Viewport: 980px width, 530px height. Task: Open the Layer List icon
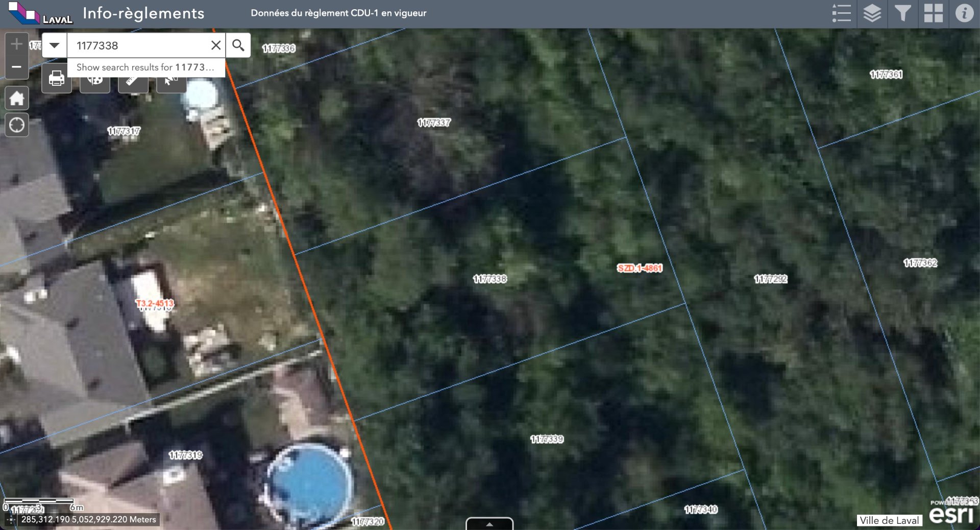pyautogui.click(x=872, y=13)
